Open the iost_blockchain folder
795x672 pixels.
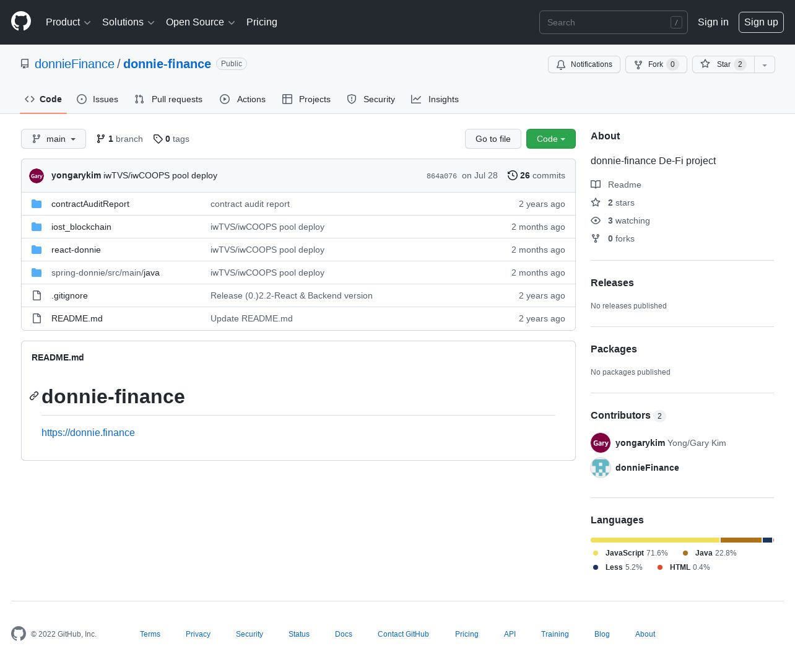pyautogui.click(x=81, y=227)
